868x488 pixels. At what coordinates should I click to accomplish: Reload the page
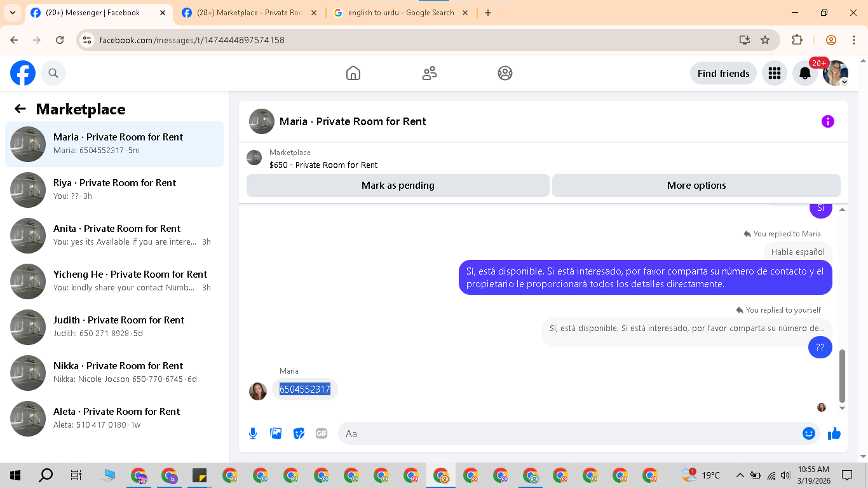tap(60, 40)
